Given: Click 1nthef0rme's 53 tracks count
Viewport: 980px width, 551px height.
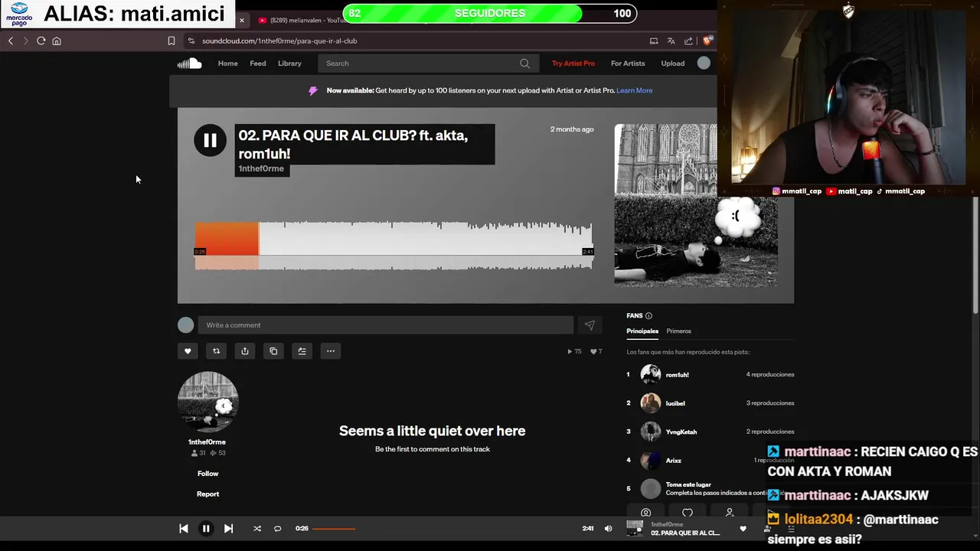Looking at the screenshot, I should click(x=217, y=453).
